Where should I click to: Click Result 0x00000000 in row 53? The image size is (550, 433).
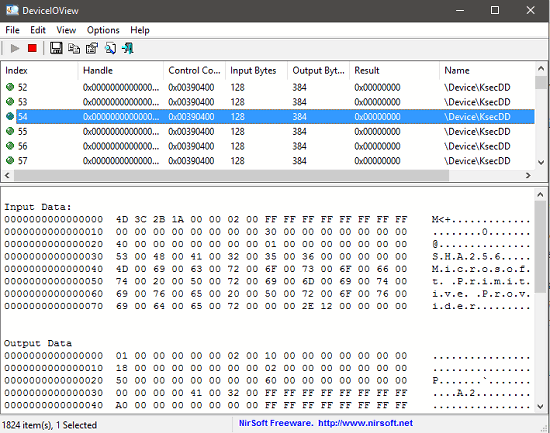coord(377,102)
